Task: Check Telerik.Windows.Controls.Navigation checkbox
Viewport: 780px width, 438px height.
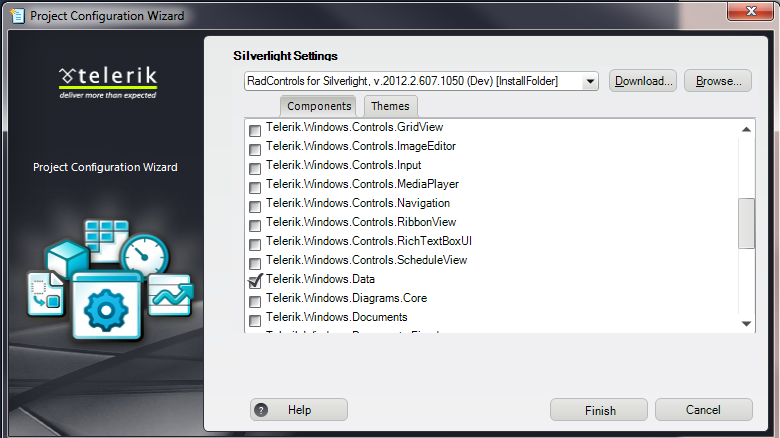Action: 255,207
